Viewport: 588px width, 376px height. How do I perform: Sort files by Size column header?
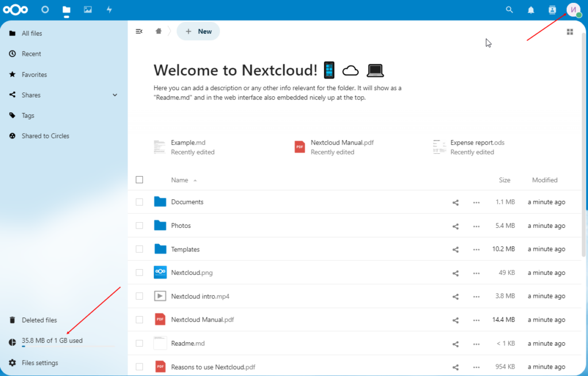click(x=504, y=180)
